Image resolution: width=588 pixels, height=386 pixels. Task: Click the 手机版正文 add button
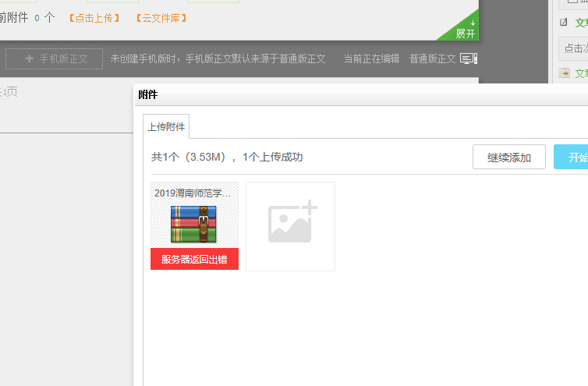pyautogui.click(x=54, y=58)
